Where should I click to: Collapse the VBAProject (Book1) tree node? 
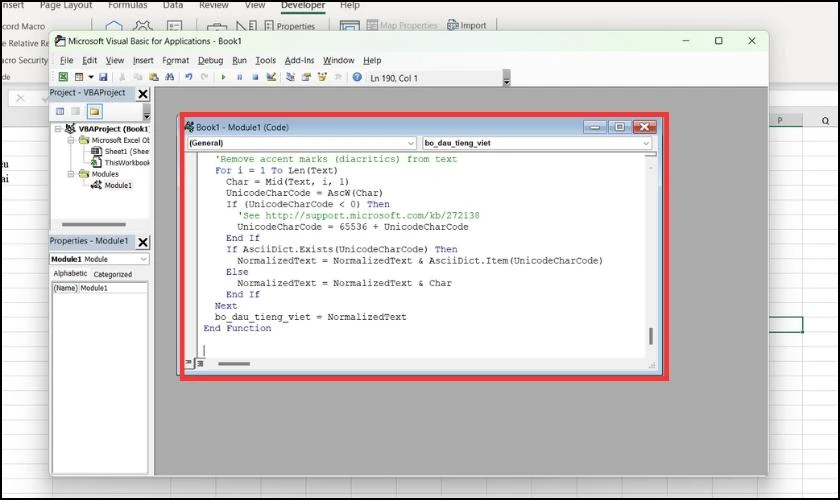point(57,129)
